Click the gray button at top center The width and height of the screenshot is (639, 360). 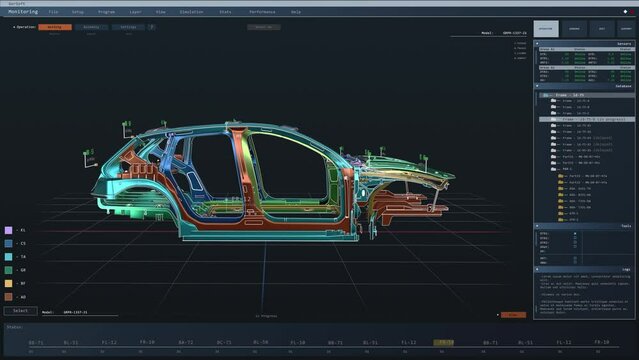tap(264, 27)
